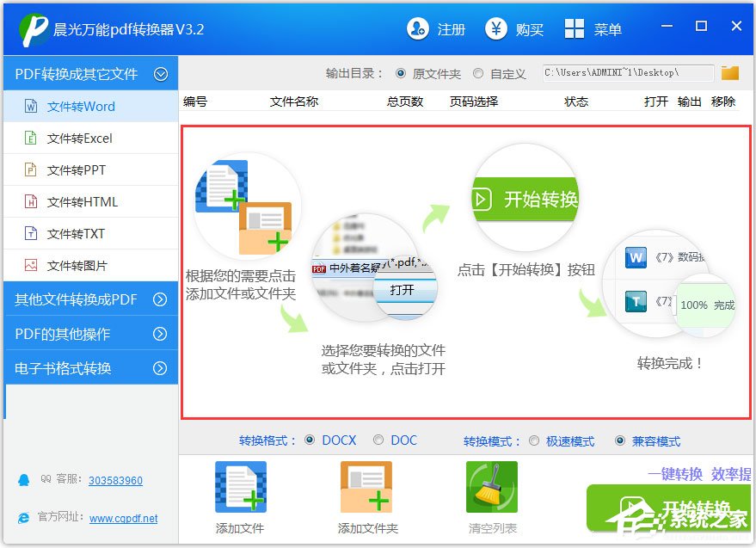This screenshot has height=548, width=756.
Task: Click the image icon beside 文件转图片
Action: point(31,265)
